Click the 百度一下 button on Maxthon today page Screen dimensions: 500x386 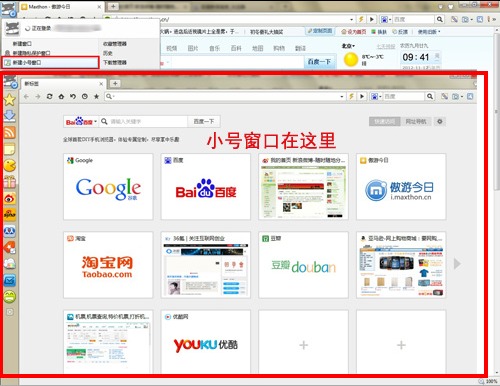[x=319, y=62]
